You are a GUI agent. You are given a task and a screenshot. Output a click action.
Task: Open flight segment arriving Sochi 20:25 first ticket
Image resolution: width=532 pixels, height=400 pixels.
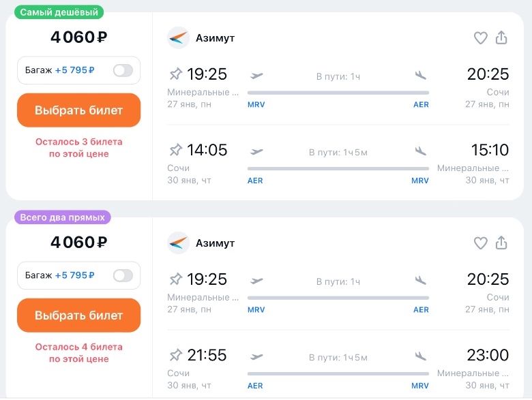[338, 88]
